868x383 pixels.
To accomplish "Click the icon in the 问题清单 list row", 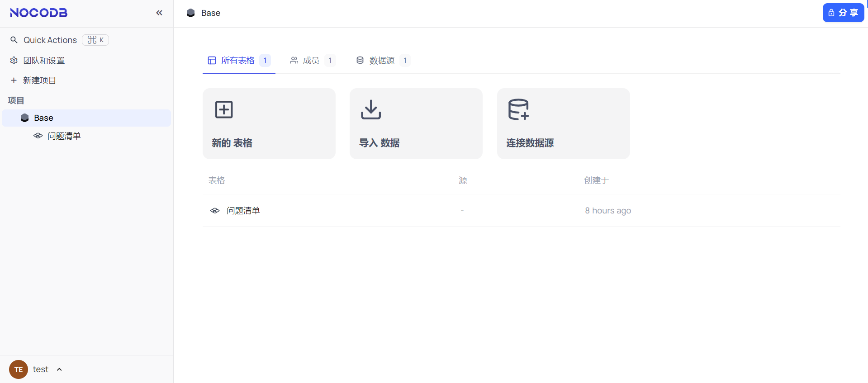I will (x=215, y=210).
